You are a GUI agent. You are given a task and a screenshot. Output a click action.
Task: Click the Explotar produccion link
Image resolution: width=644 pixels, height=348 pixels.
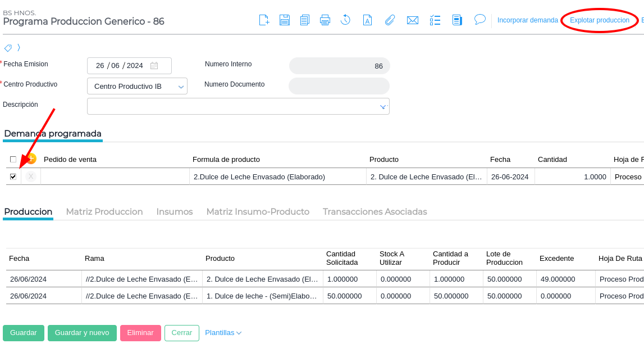click(x=600, y=20)
